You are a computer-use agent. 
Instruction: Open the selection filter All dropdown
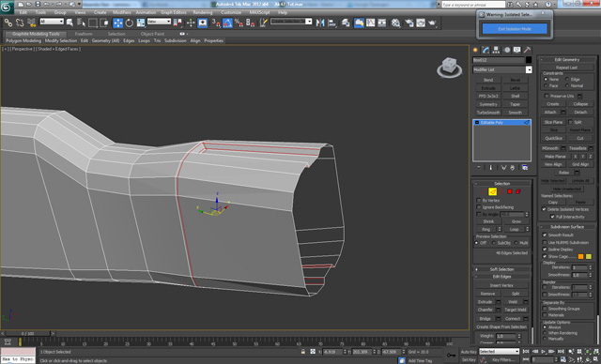point(52,22)
